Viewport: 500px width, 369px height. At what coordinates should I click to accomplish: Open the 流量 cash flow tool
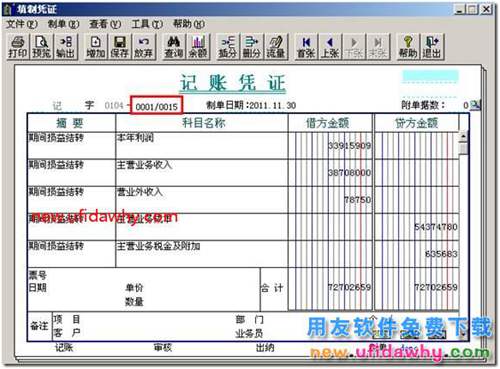pyautogui.click(x=276, y=47)
